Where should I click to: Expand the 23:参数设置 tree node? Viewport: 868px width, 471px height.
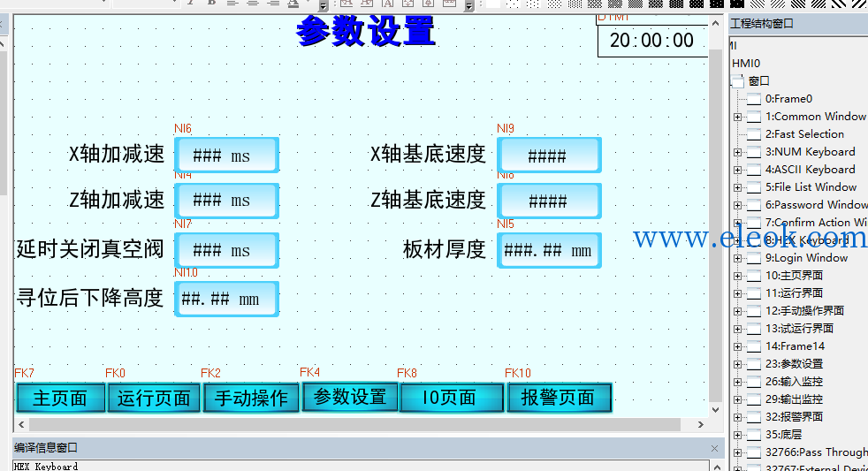point(737,365)
